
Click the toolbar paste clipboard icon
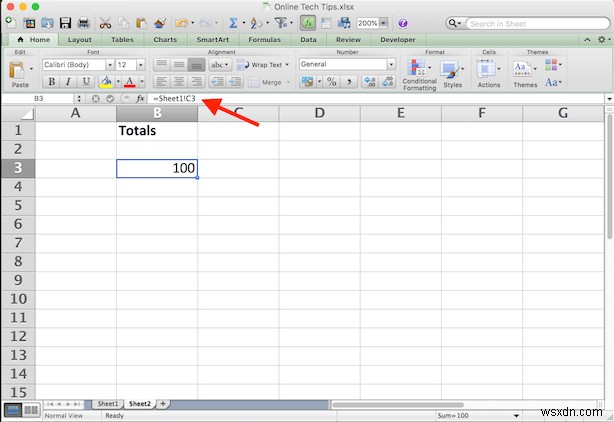click(x=141, y=23)
